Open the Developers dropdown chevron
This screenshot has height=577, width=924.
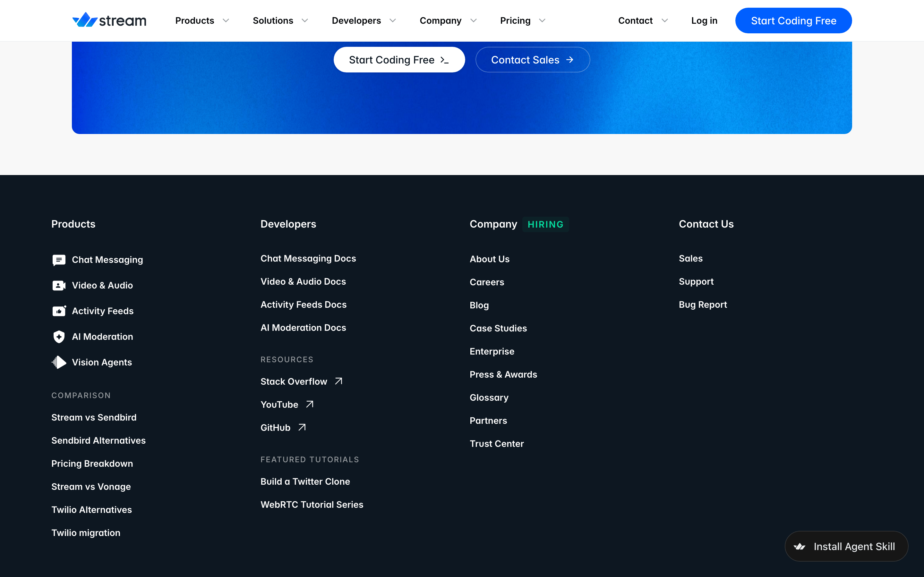(x=393, y=21)
